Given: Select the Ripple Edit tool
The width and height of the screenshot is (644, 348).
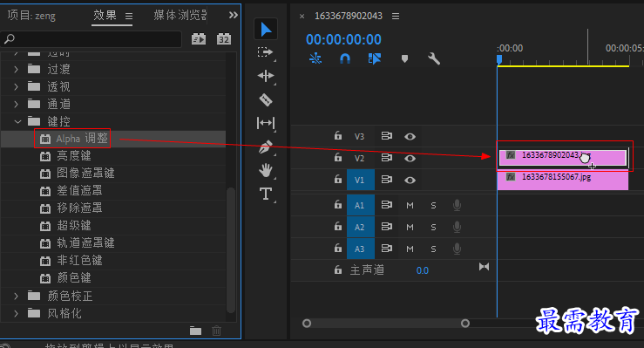Looking at the screenshot, I should tap(265, 76).
